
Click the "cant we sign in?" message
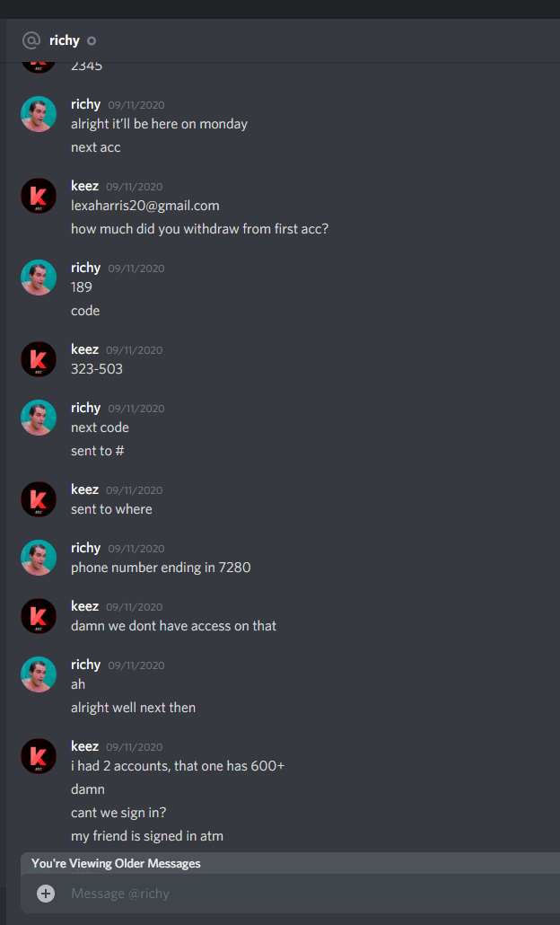click(118, 813)
